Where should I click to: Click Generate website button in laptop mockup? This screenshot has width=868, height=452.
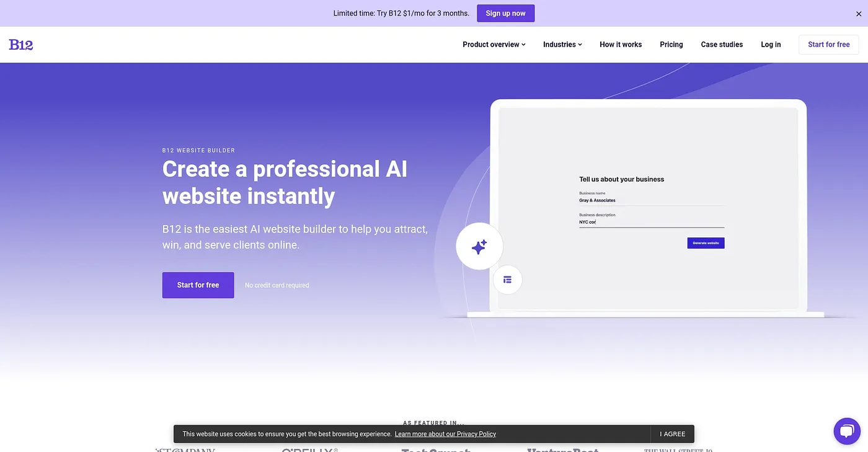pos(706,243)
